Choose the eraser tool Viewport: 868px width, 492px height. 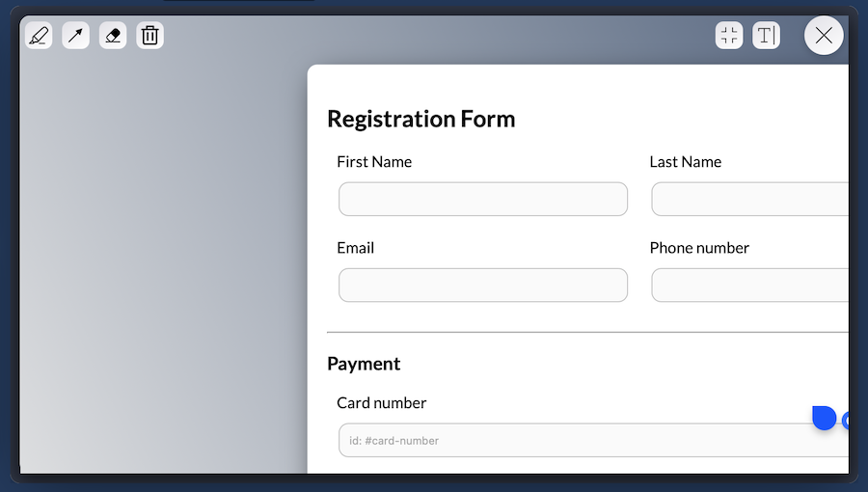113,36
